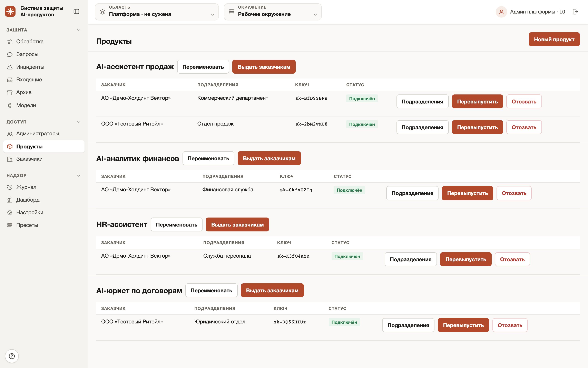Reissue key sk-K3fQ4aYu with Перевыпустить

tap(465, 259)
